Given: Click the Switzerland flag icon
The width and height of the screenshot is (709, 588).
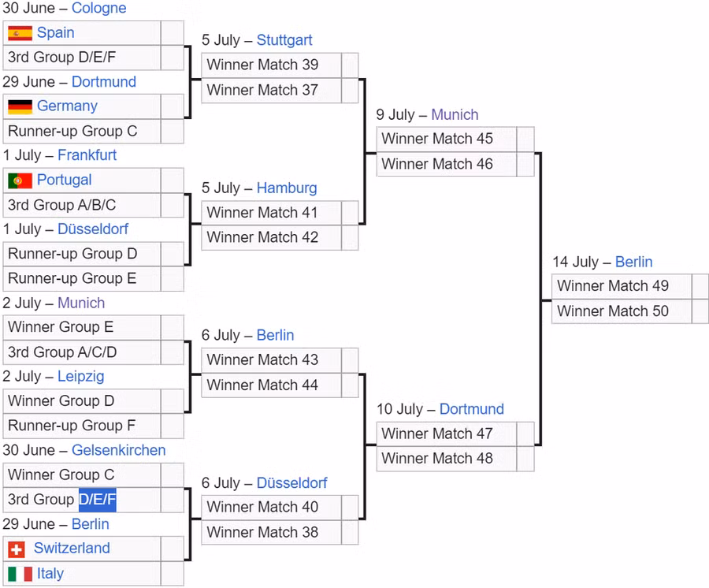Looking at the screenshot, I should 17,549.
